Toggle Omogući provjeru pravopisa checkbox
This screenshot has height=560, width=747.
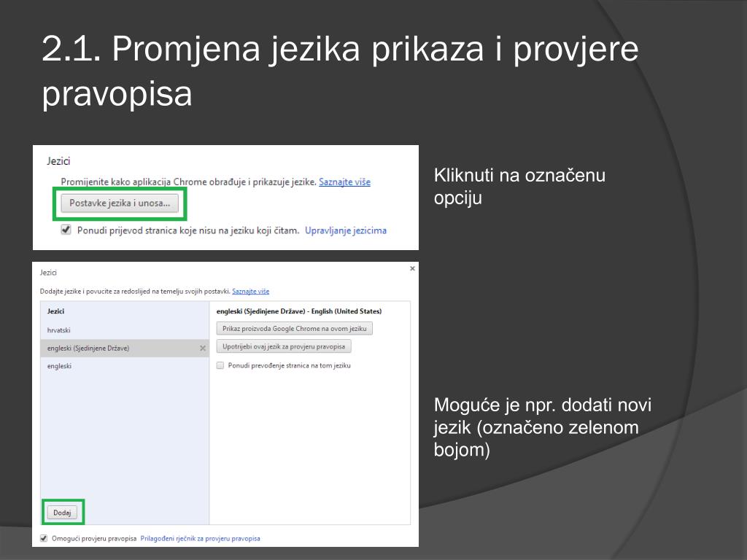coord(44,539)
